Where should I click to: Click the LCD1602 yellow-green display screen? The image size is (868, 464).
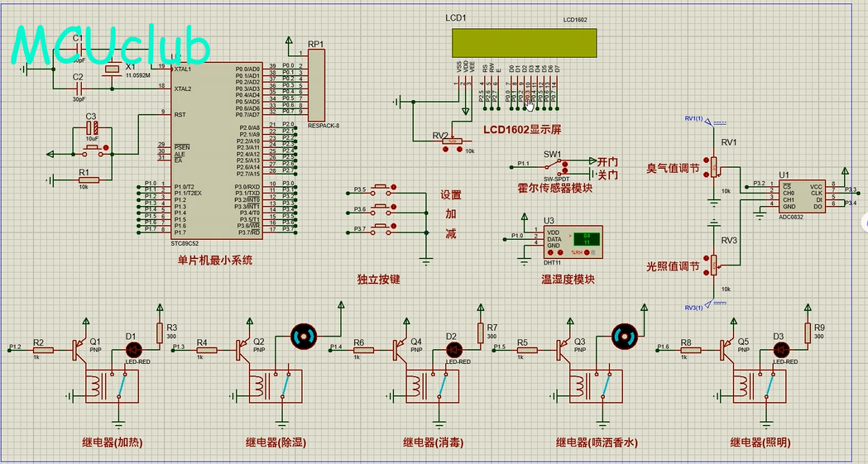click(x=525, y=42)
